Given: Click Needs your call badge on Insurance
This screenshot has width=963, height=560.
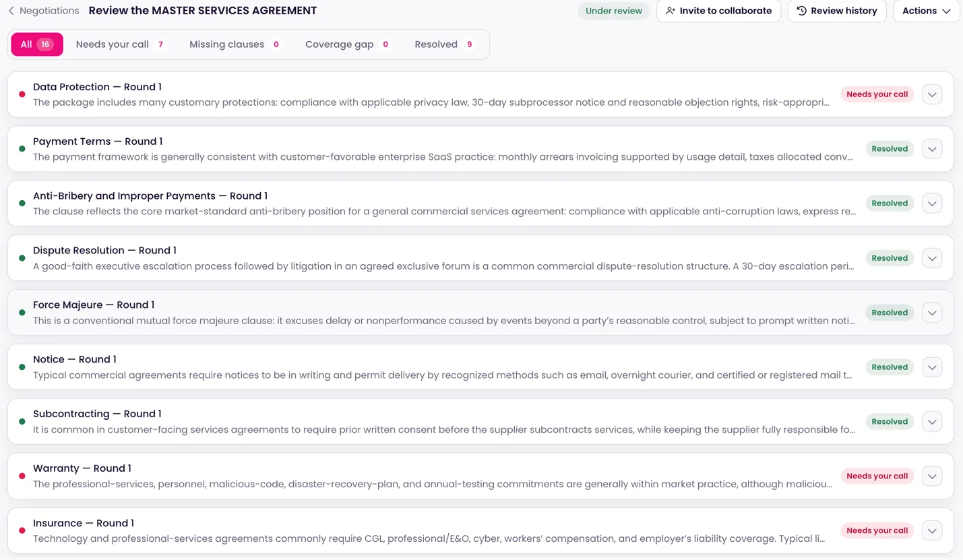Looking at the screenshot, I should (877, 530).
